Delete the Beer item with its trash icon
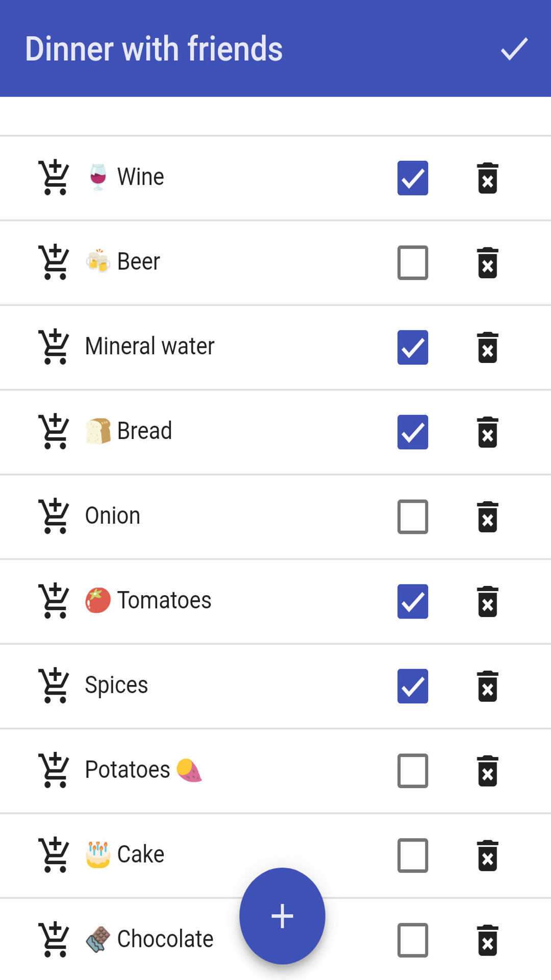The width and height of the screenshot is (551, 980). click(488, 263)
